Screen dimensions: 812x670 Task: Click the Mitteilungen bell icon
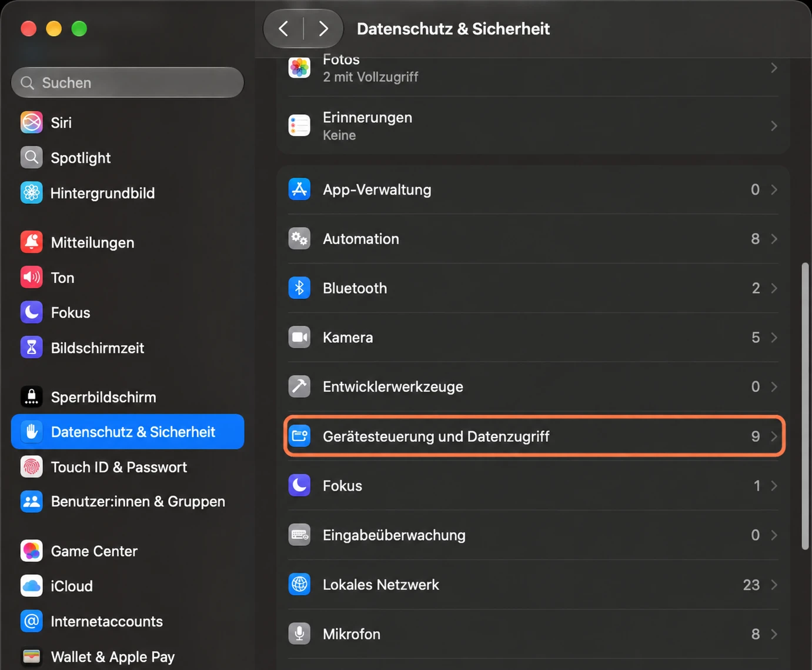[x=32, y=242]
